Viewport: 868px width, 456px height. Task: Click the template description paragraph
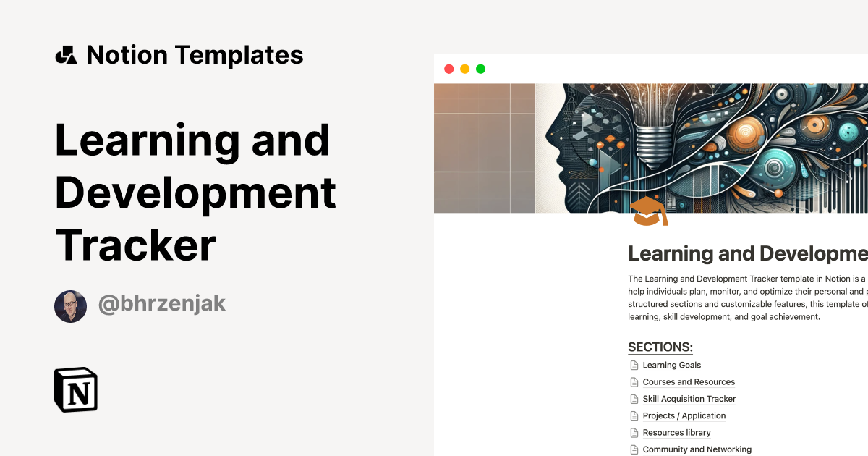746,297
